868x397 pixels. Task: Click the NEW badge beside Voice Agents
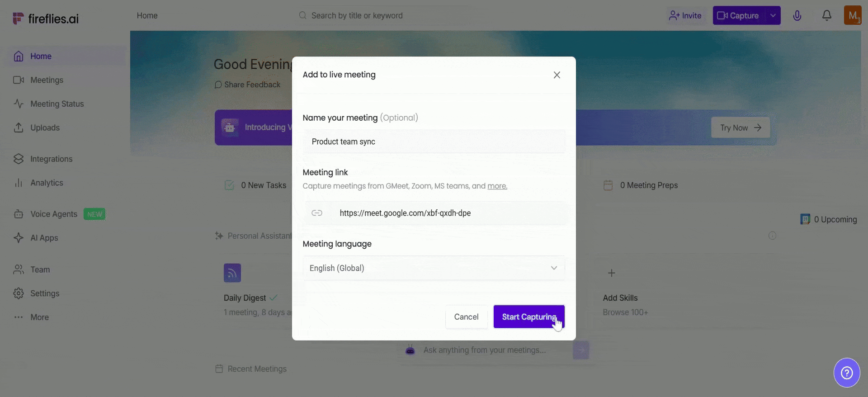[94, 214]
